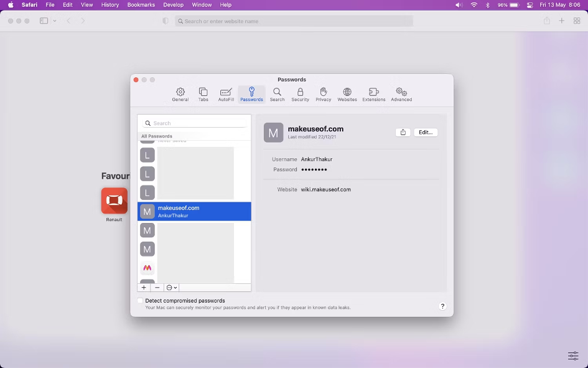Click the password search field
588x368 pixels.
(x=194, y=123)
